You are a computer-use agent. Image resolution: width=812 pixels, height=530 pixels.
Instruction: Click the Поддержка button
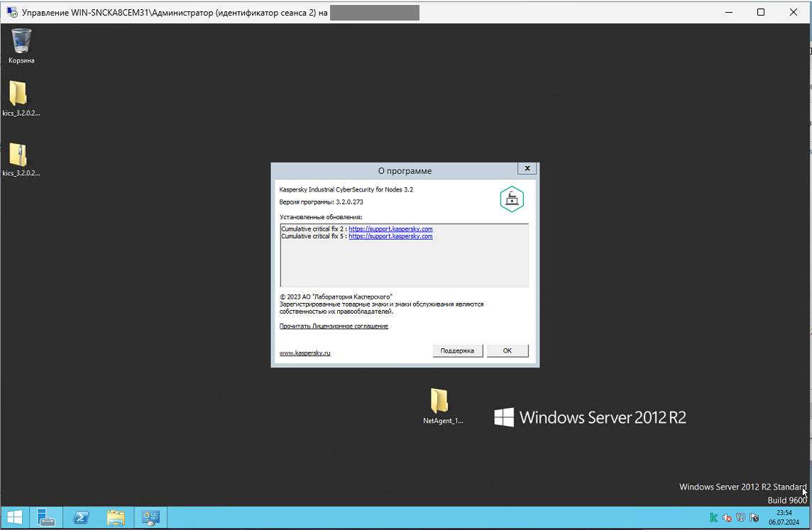pos(457,351)
